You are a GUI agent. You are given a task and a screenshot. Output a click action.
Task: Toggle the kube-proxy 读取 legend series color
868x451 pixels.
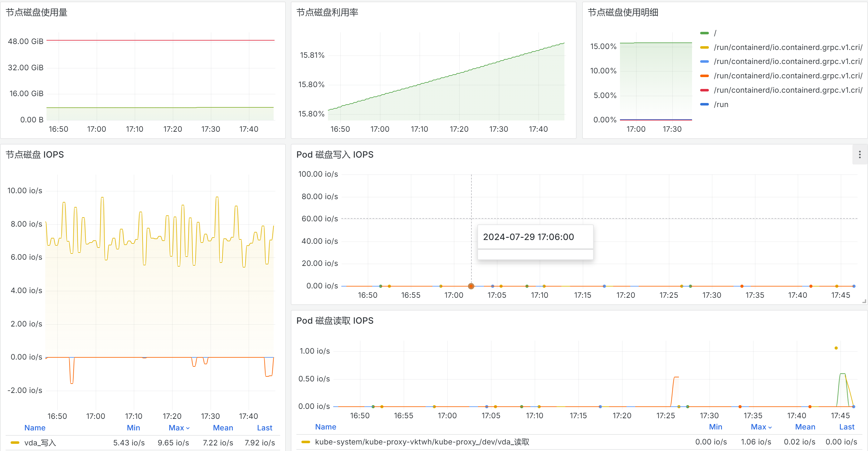[x=306, y=442]
